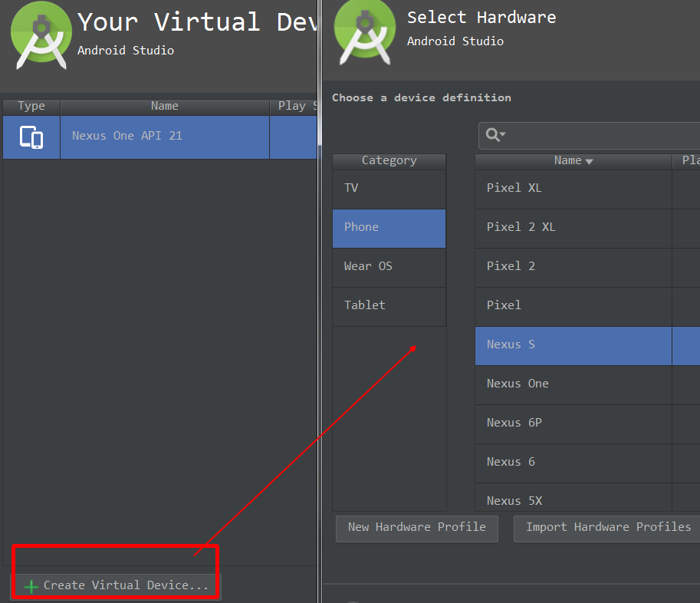Click the Type column header in AVD list

click(x=31, y=107)
